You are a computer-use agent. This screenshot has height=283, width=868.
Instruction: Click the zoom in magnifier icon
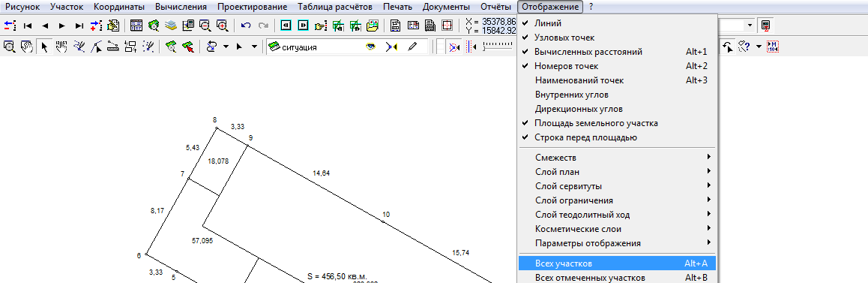point(222,26)
